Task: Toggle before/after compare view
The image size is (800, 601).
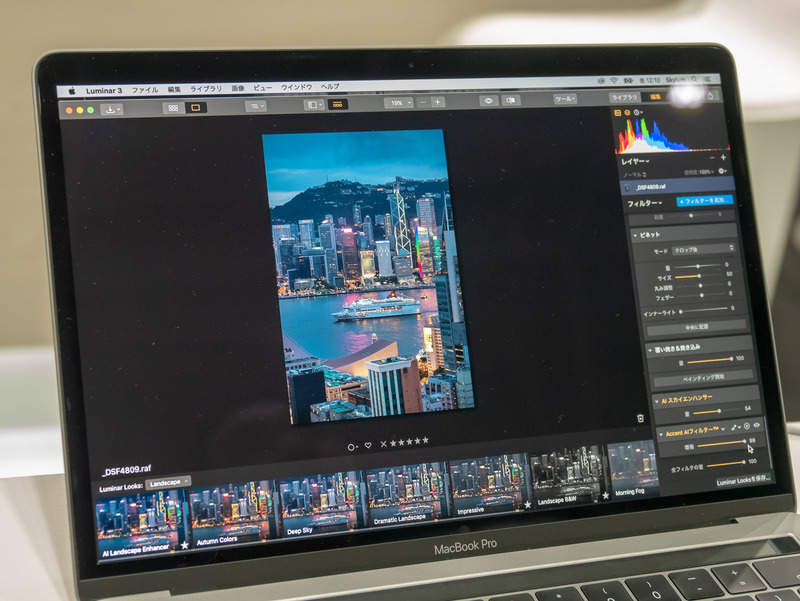Action: click(x=510, y=100)
